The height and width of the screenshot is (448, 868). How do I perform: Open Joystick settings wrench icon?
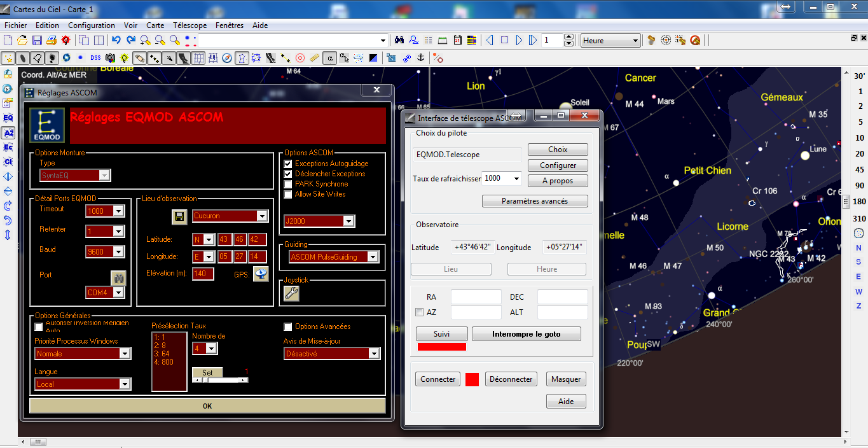291,293
